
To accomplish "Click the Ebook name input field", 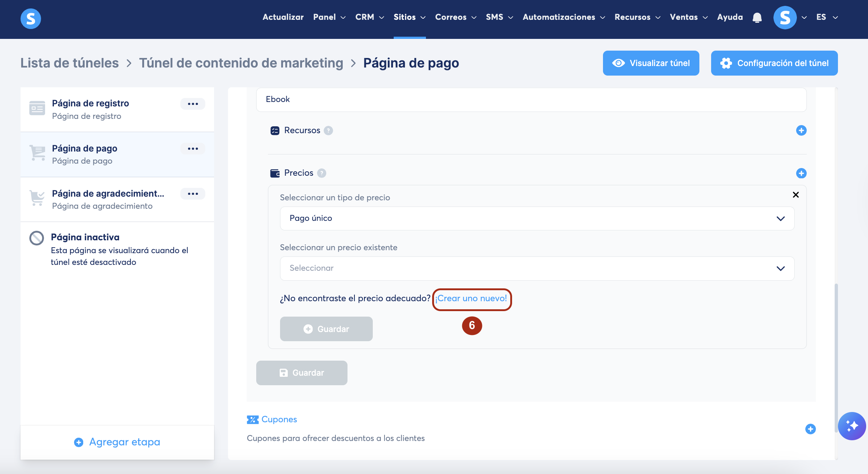I will click(531, 99).
